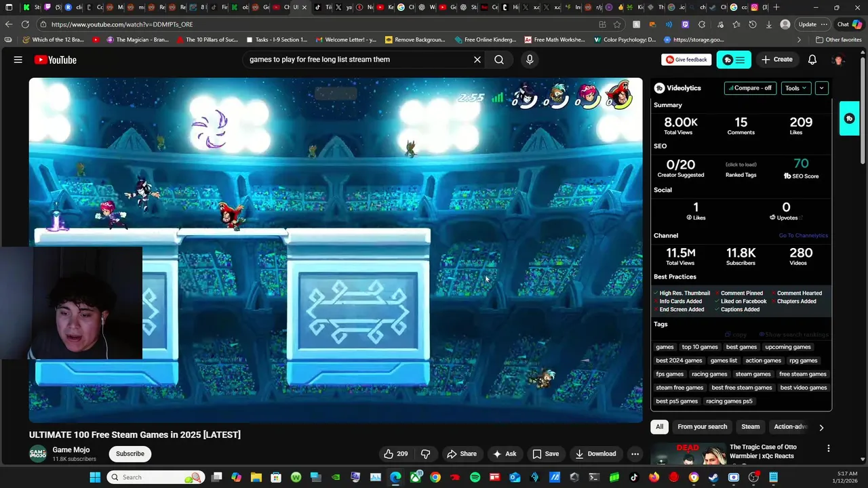Open browser downloads icon
868x488 pixels.
point(768,24)
